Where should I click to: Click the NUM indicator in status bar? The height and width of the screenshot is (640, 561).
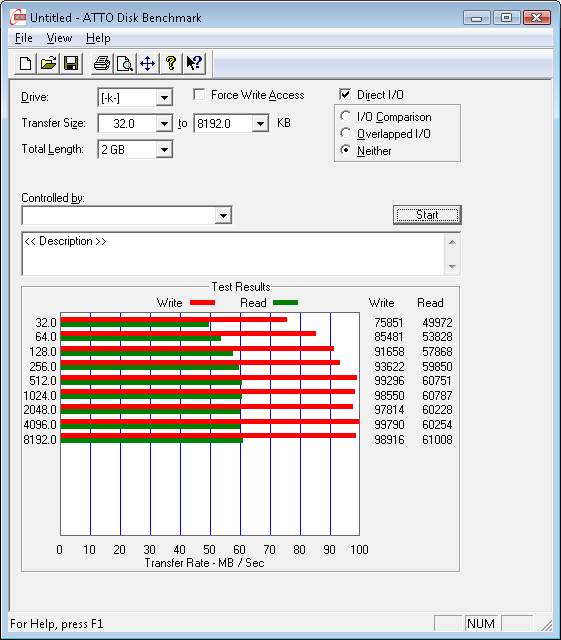481,624
